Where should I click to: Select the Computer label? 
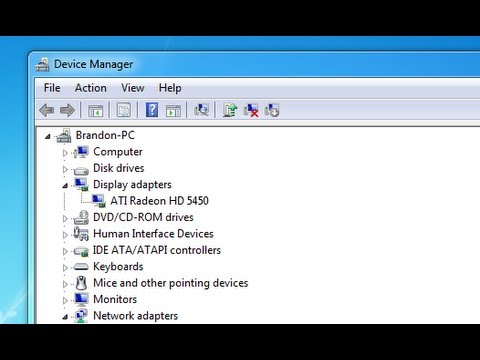pyautogui.click(x=118, y=152)
